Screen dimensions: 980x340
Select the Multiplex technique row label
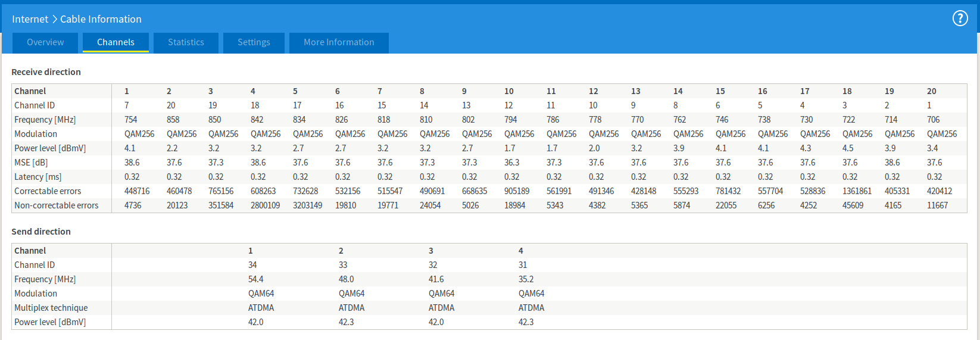(x=51, y=308)
